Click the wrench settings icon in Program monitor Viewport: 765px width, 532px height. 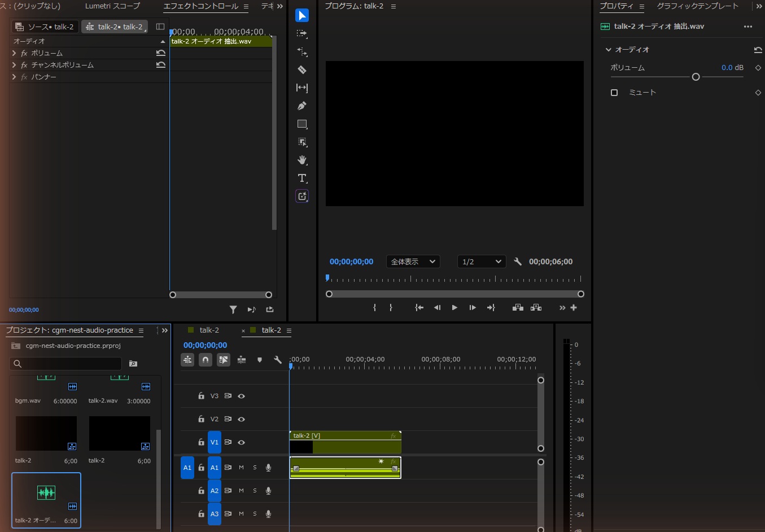(x=518, y=261)
